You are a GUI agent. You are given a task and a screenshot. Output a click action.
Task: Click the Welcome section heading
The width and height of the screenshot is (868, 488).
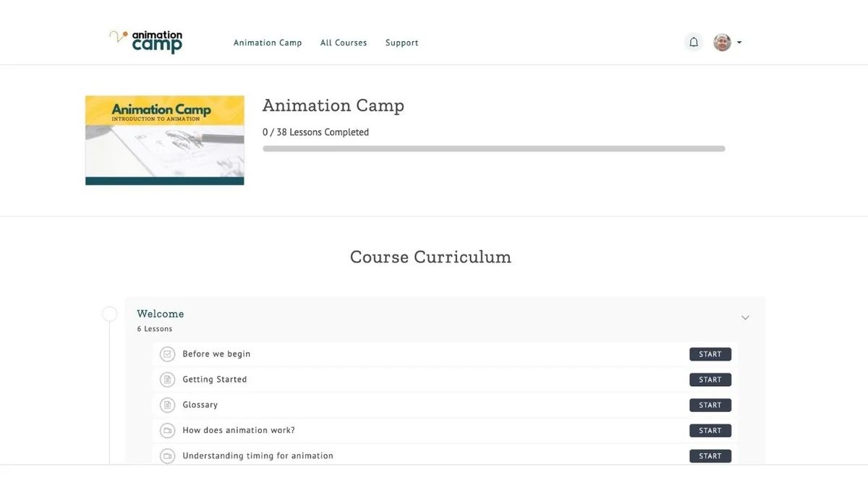click(x=161, y=314)
